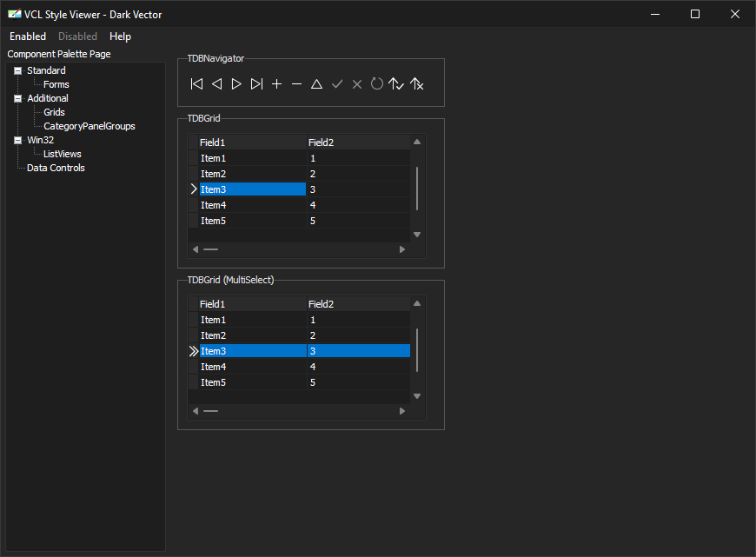This screenshot has height=557, width=756.
Task: Click the next record navigator arrow
Action: (x=236, y=84)
